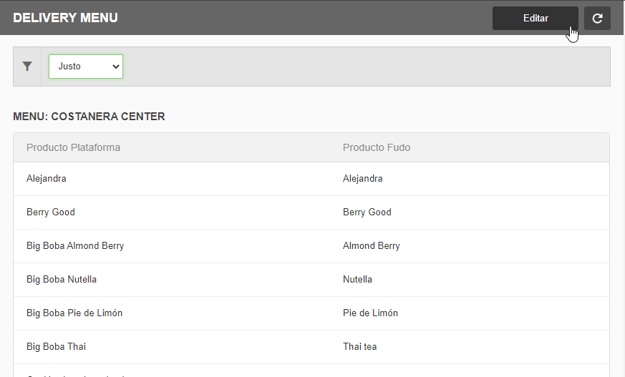Viewport: 625px width, 377px height.
Task: Click Big Boba Nutella entry
Action: (61, 279)
